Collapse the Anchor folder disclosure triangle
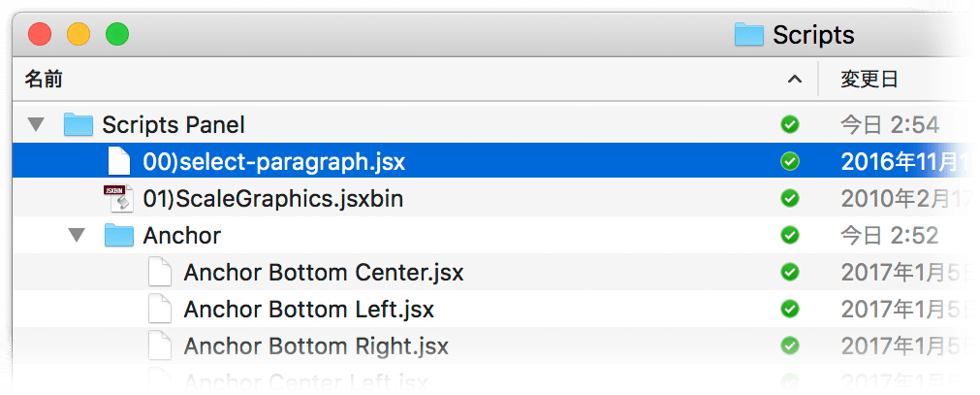The image size is (980, 395). point(77,236)
